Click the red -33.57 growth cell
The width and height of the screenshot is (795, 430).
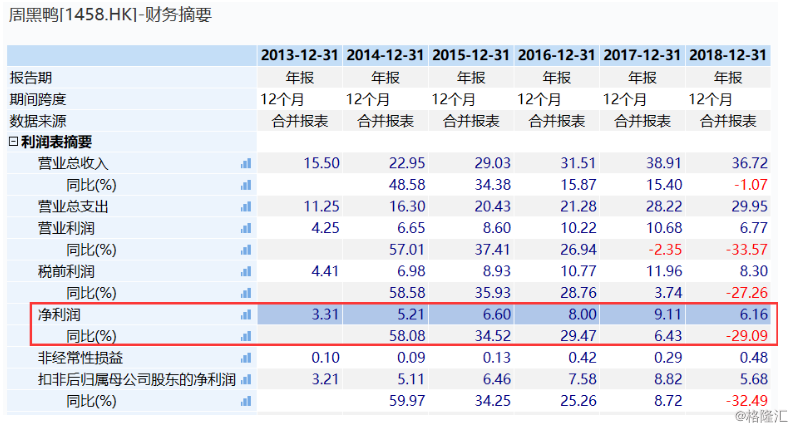(747, 249)
